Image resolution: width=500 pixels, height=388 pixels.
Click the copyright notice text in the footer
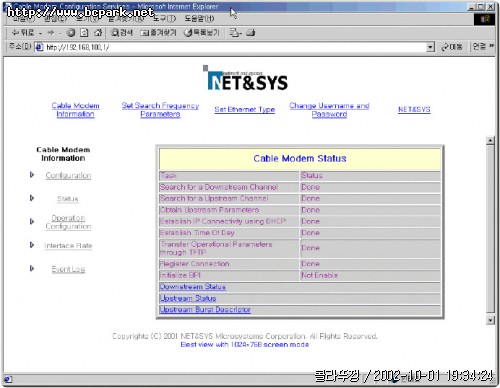245,336
